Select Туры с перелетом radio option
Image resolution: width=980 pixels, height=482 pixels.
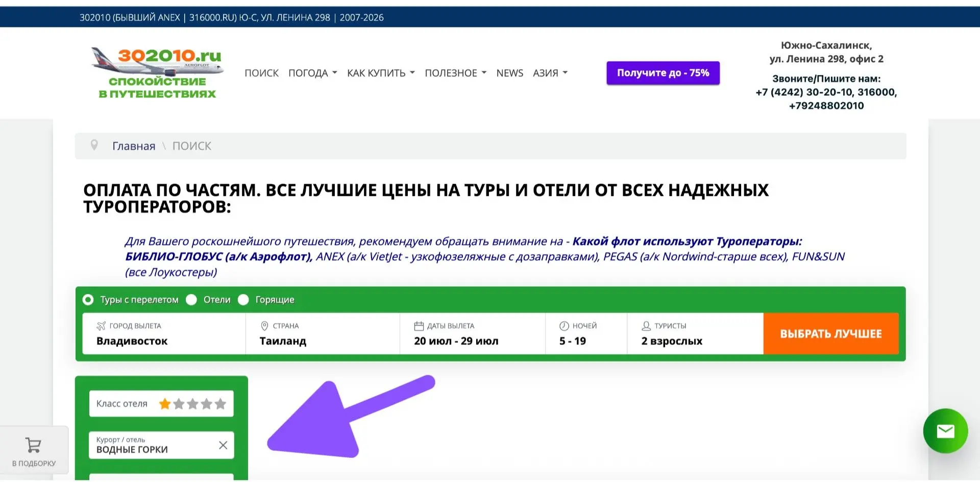(88, 300)
